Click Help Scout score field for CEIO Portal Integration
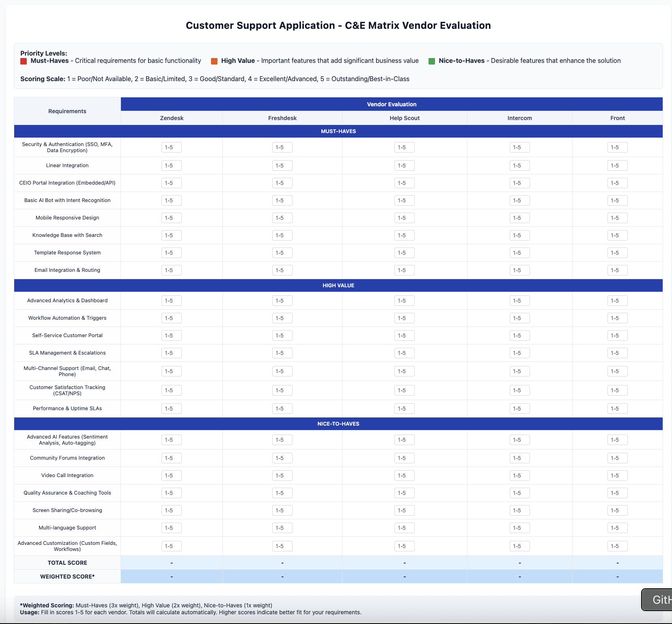The width and height of the screenshot is (672, 624). coord(405,183)
